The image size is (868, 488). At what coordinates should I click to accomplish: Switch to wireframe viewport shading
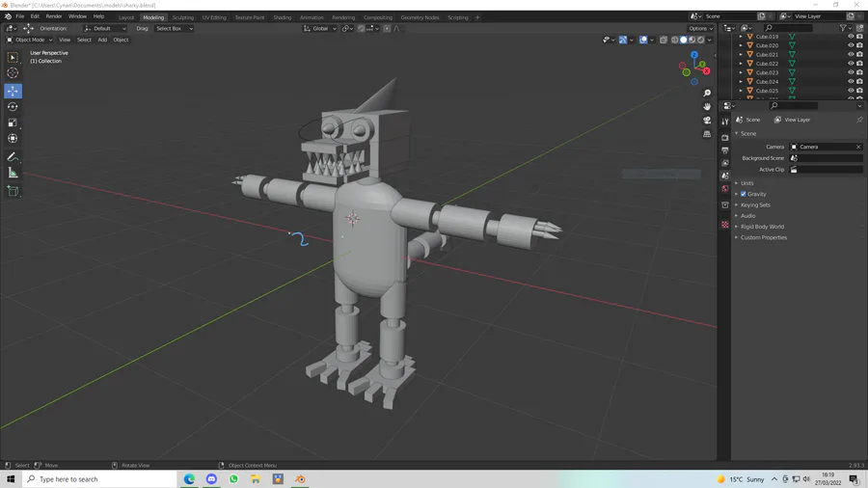click(675, 40)
